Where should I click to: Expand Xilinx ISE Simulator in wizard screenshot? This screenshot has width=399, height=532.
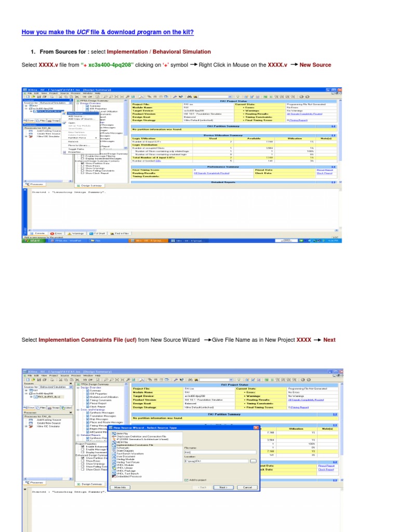[26, 426]
